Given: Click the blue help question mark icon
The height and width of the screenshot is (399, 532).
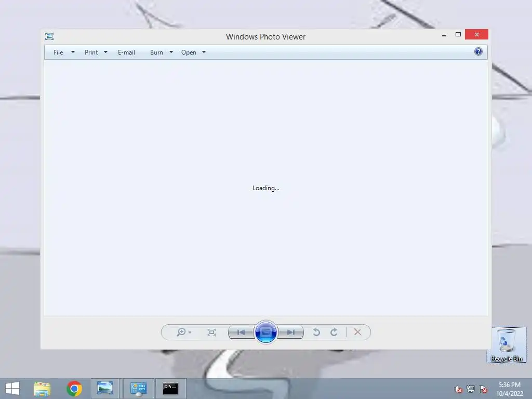Looking at the screenshot, I should click(x=478, y=51).
